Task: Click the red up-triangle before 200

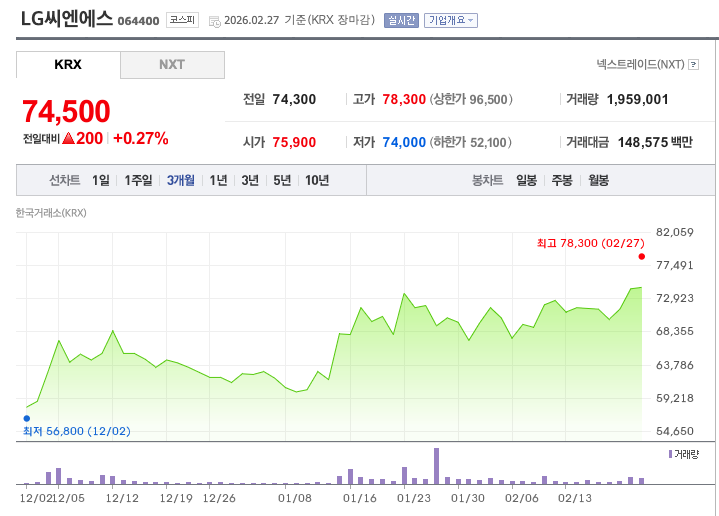Action: point(68,138)
